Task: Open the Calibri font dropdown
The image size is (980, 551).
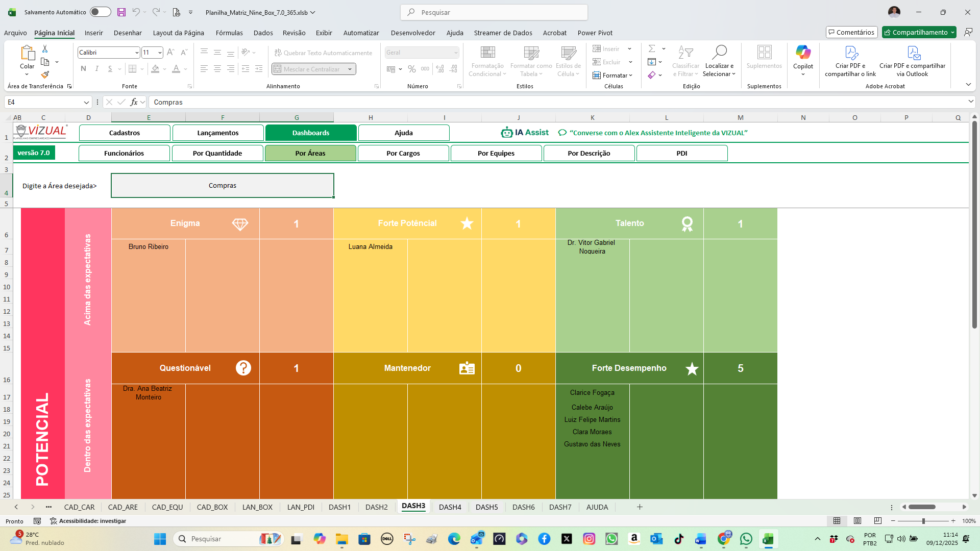Action: (136, 52)
